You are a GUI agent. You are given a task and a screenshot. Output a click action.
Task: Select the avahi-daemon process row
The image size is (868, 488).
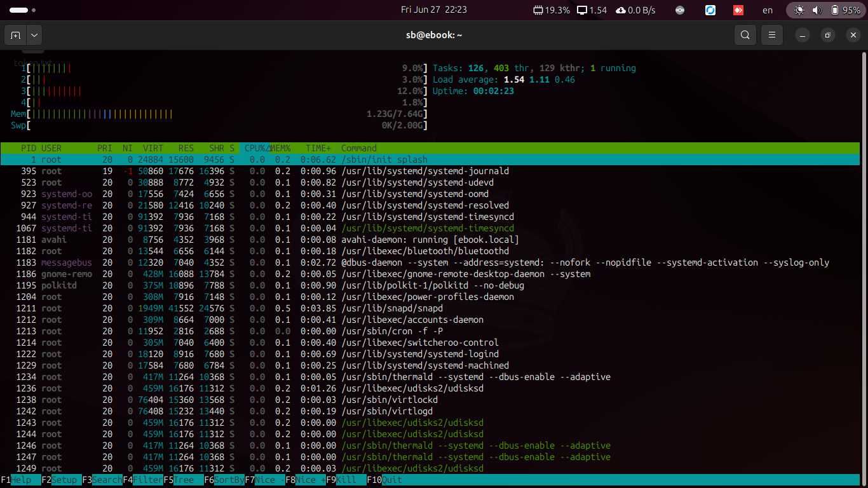430,240
